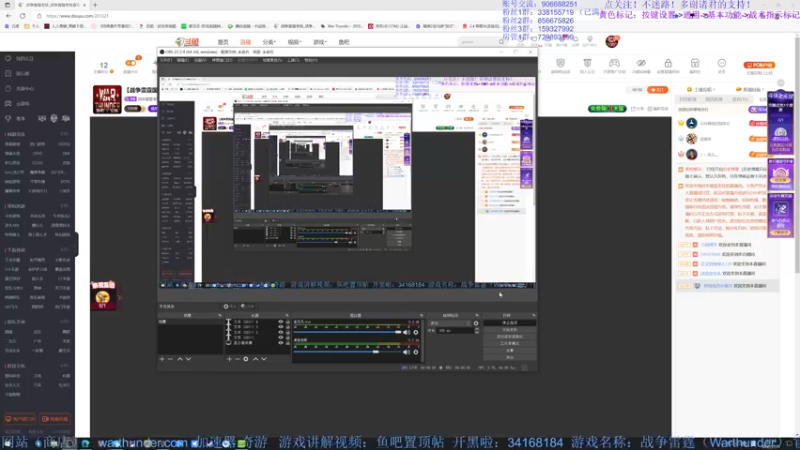Screen dimensions: 800x450
Task: Open the 文件(F) menu in OBS
Action: [x=166, y=60]
